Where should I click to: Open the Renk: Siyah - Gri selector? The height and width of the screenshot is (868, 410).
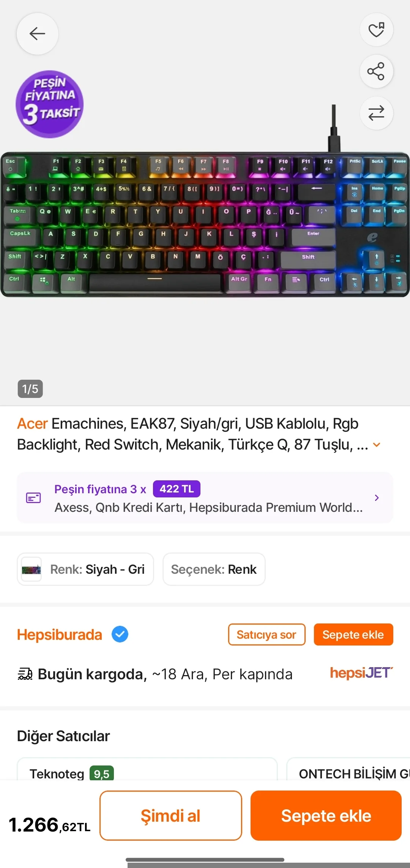[85, 569]
